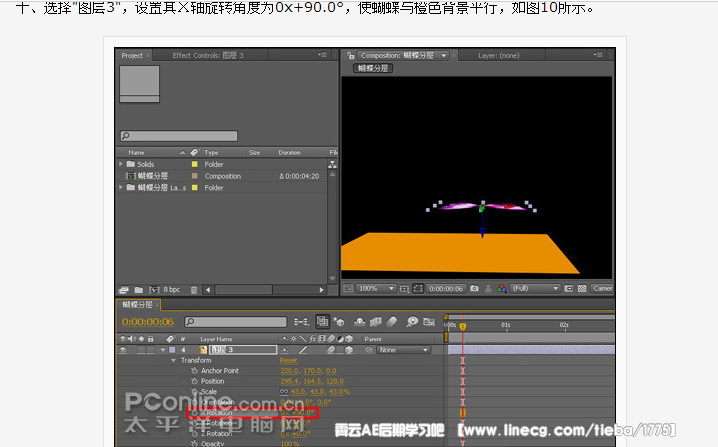Open magnification 100% dropdown
This screenshot has height=447, width=718.
376,289
